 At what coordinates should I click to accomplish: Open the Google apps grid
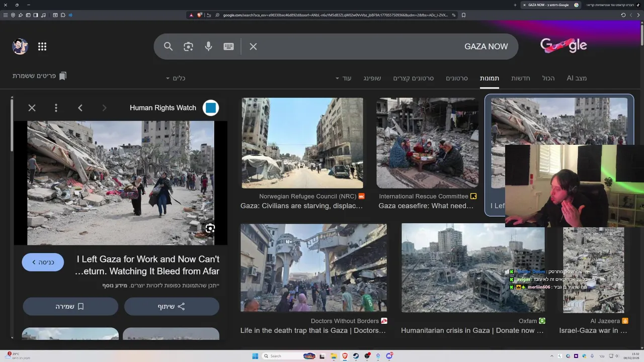click(x=42, y=46)
